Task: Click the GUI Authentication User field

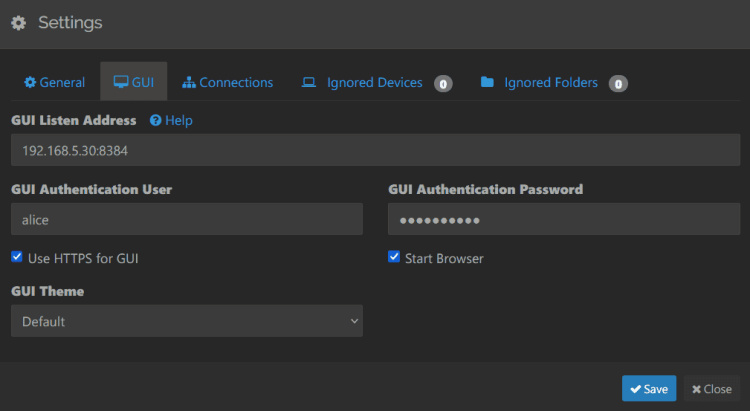Action: click(x=187, y=219)
